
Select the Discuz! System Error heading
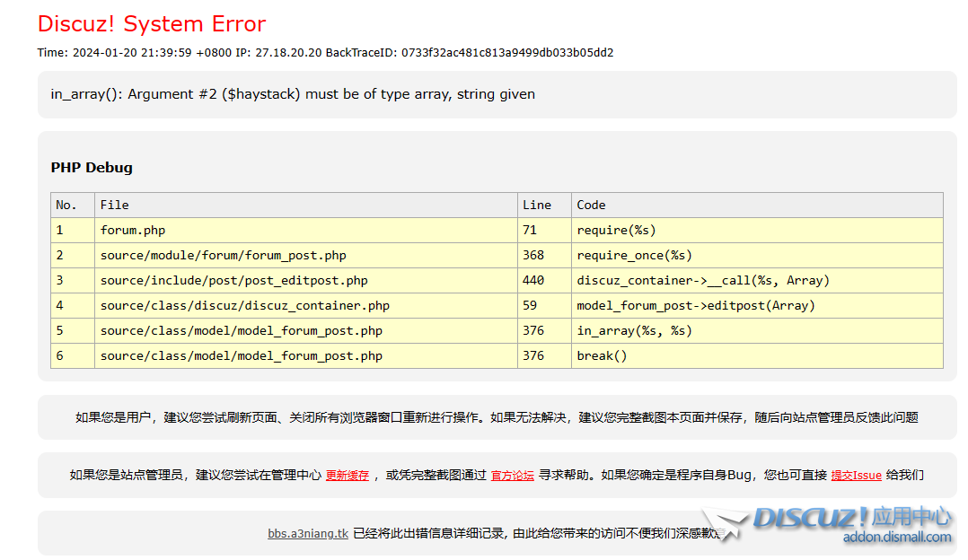point(151,23)
